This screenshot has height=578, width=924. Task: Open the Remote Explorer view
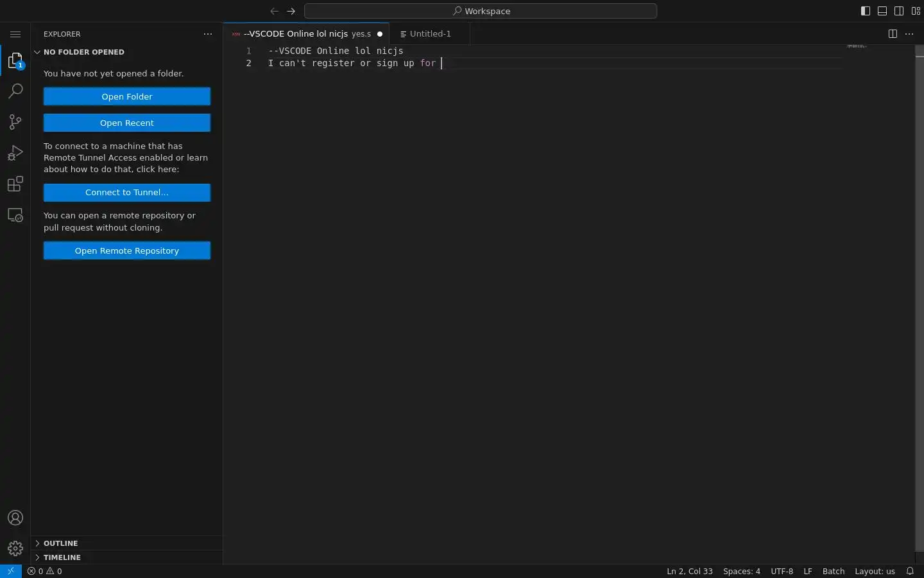(x=15, y=215)
